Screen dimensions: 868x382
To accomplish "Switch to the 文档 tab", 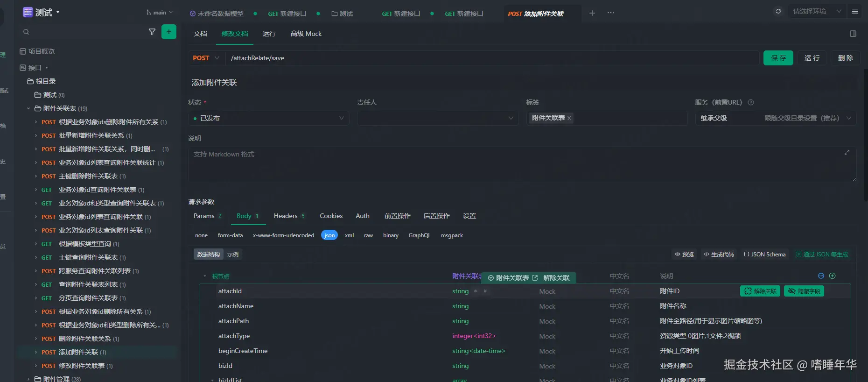I will click(x=200, y=34).
